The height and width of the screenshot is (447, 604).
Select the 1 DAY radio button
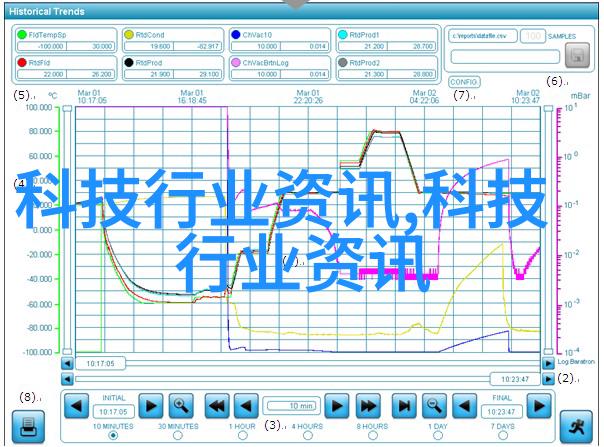click(438, 436)
